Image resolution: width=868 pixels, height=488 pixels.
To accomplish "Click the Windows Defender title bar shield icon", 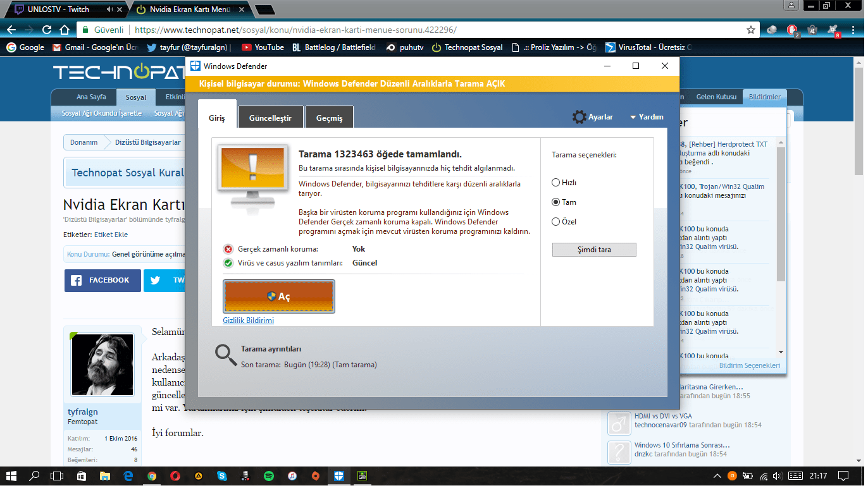I will [196, 66].
